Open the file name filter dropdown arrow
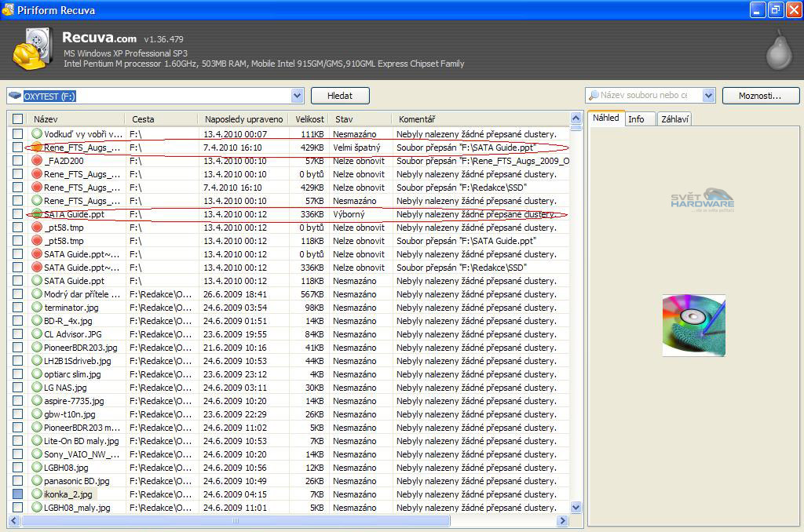This screenshot has height=532, width=804. coord(708,96)
